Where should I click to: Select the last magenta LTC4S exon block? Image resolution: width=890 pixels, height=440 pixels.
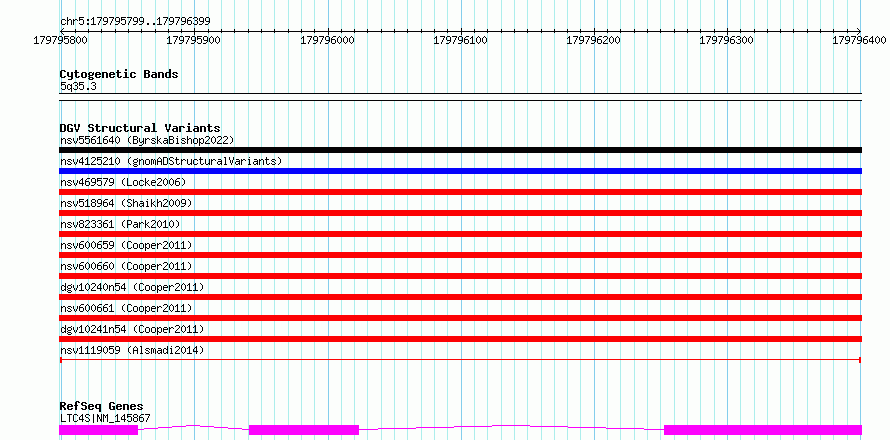point(763,430)
